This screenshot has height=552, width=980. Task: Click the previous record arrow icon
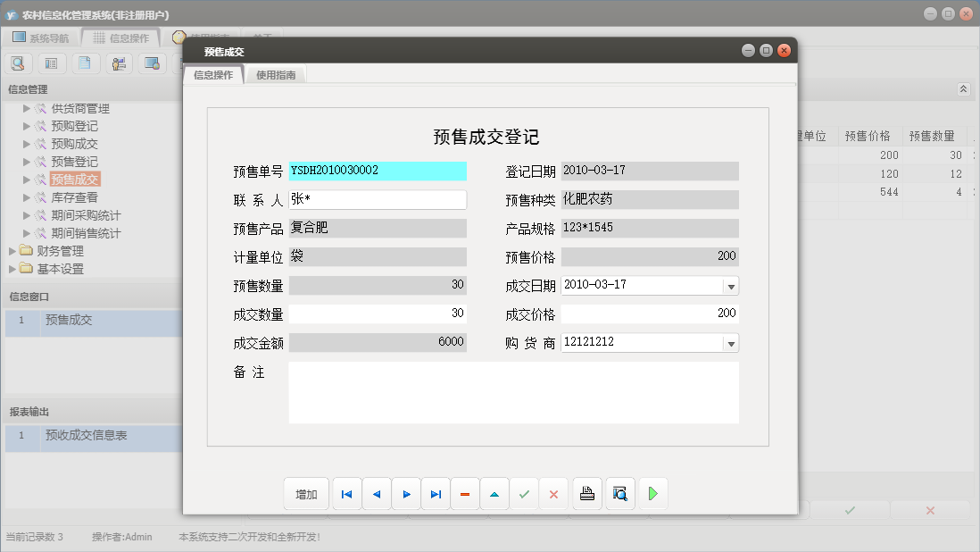(376, 493)
